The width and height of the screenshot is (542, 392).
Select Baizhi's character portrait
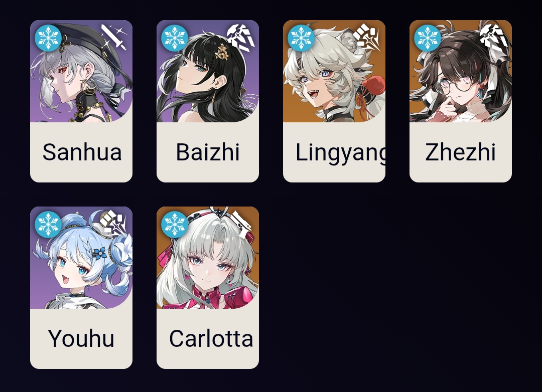tap(208, 71)
